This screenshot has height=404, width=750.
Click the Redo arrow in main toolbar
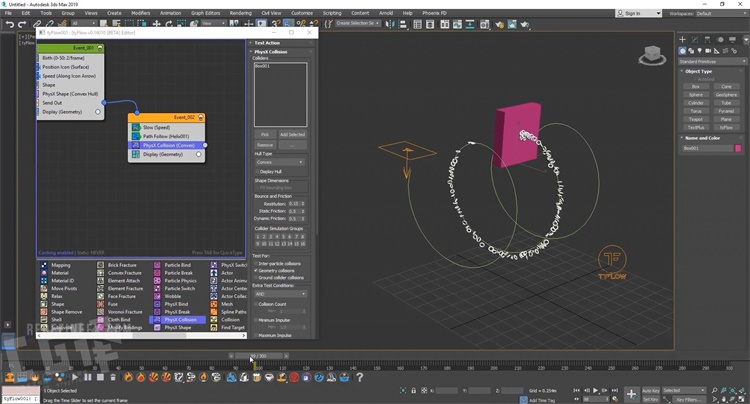(x=22, y=24)
